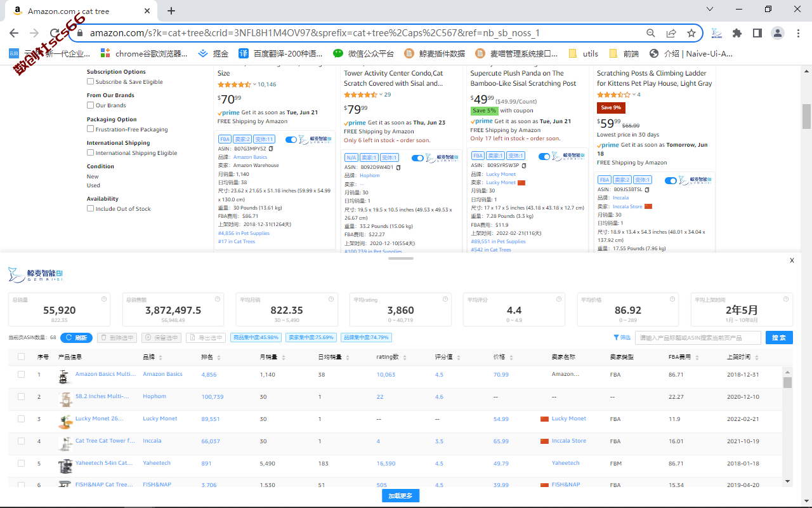This screenshot has height=508, width=812.
Task: Open the 掘金 bookmark
Action: tap(214, 54)
